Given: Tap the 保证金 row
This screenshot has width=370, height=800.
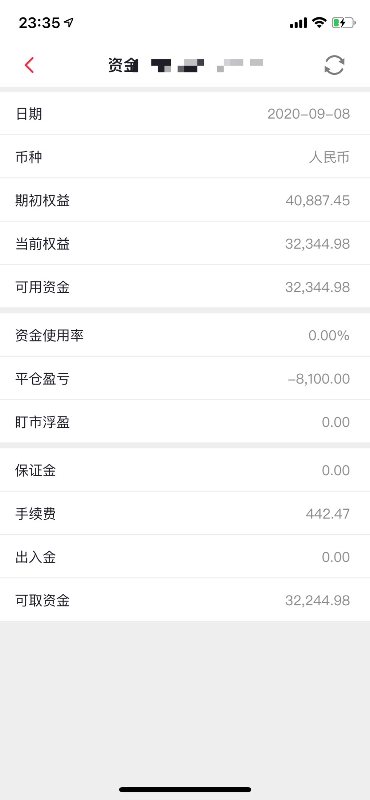Looking at the screenshot, I should (185, 470).
